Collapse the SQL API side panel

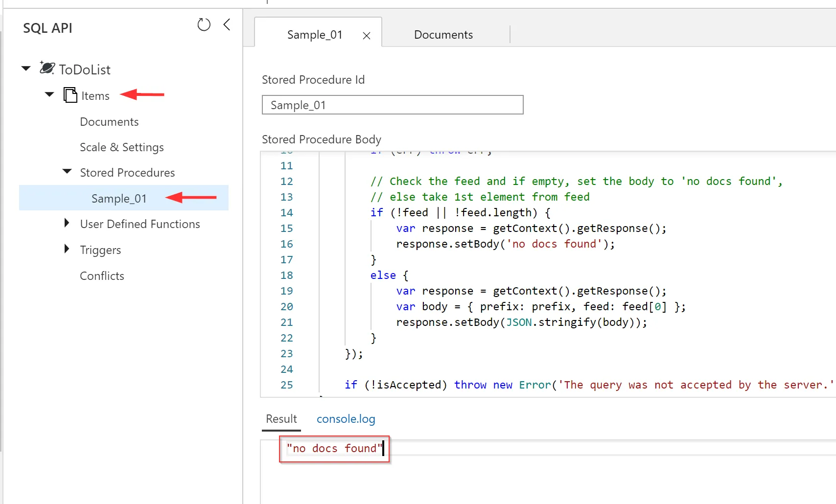click(x=227, y=24)
